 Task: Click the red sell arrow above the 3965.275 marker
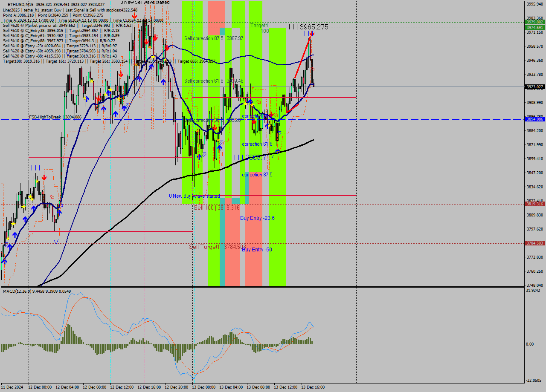click(x=311, y=33)
